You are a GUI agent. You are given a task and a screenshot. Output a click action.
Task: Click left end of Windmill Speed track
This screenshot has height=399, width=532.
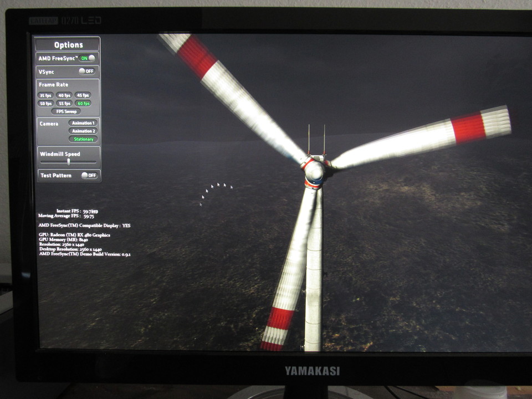pyautogui.click(x=42, y=162)
